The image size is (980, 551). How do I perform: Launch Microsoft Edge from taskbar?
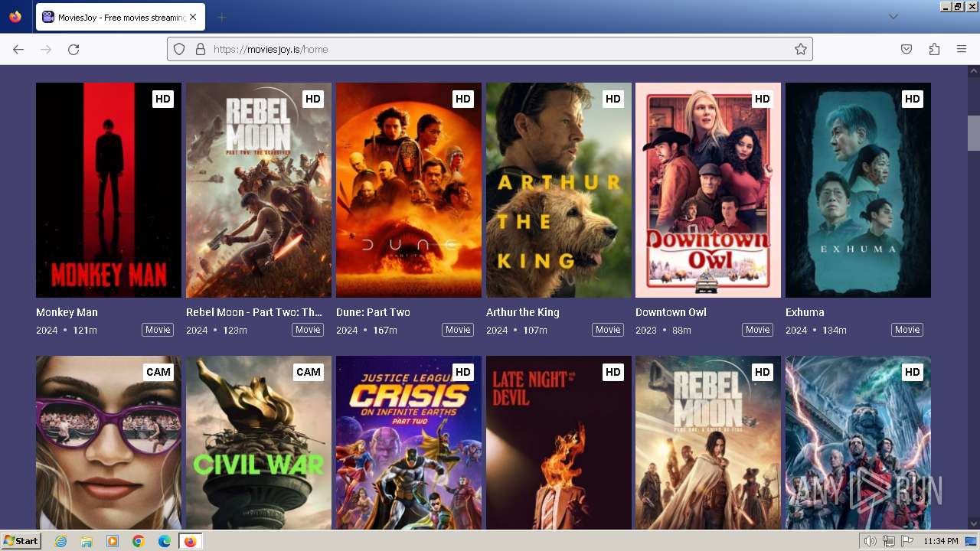[165, 541]
